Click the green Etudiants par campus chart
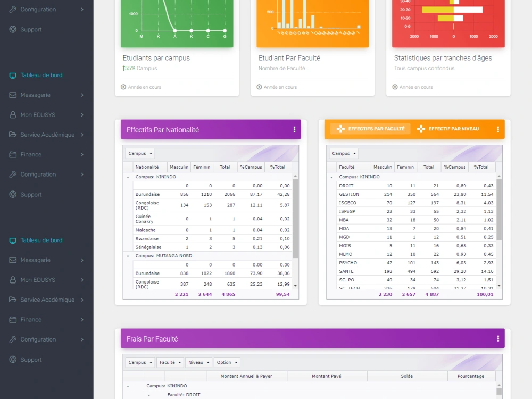532x399 pixels. click(177, 23)
